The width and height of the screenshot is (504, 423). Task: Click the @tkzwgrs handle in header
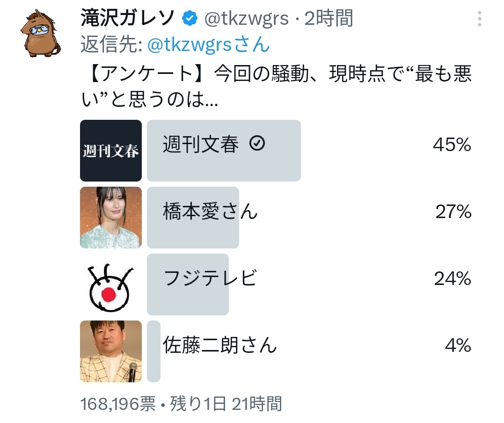point(246,19)
